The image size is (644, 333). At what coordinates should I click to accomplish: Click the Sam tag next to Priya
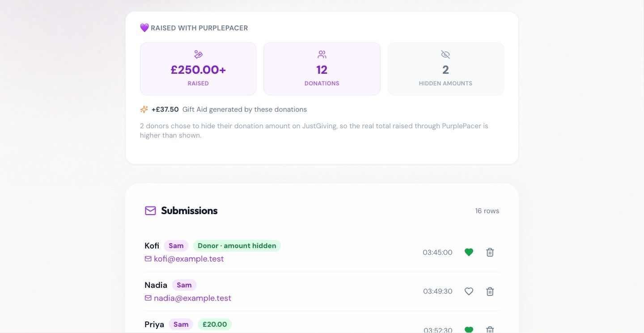[181, 325]
